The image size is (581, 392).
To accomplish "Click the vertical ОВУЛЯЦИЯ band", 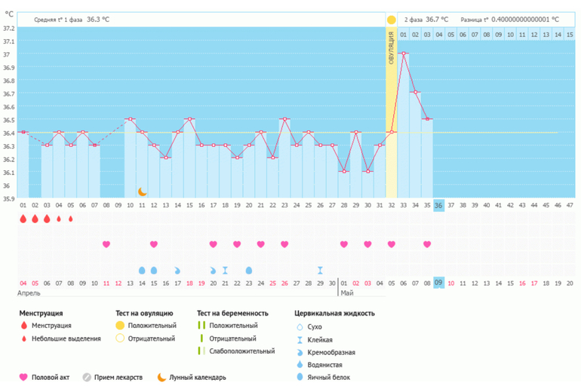I will [391, 113].
